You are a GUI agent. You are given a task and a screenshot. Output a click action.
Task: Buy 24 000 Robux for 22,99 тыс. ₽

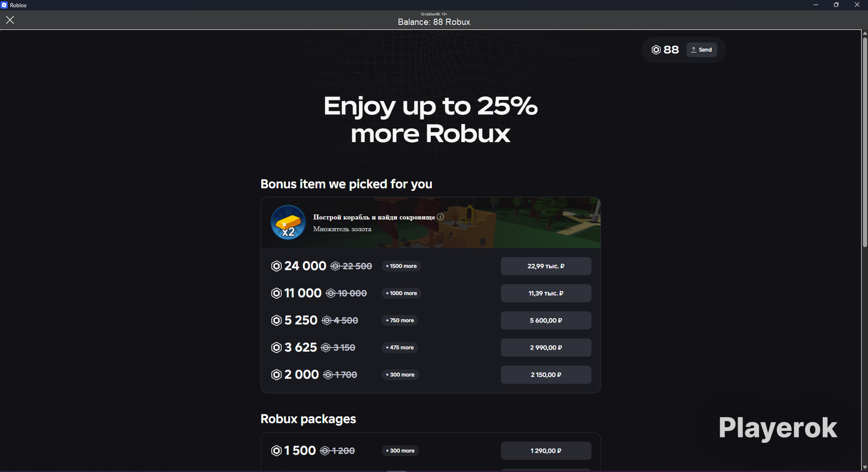pos(546,266)
